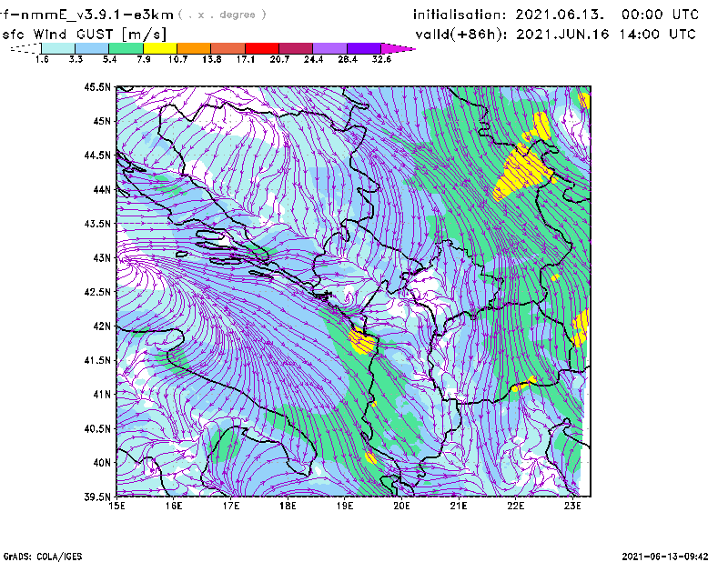This screenshot has height=562, width=728.
Task: Click the colorbar value '1.6'
Action: 42,59
